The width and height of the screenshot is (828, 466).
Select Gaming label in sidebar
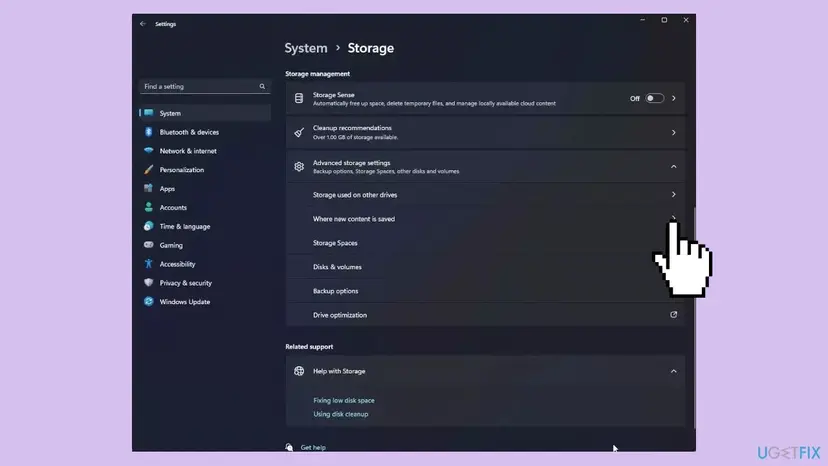(x=171, y=245)
